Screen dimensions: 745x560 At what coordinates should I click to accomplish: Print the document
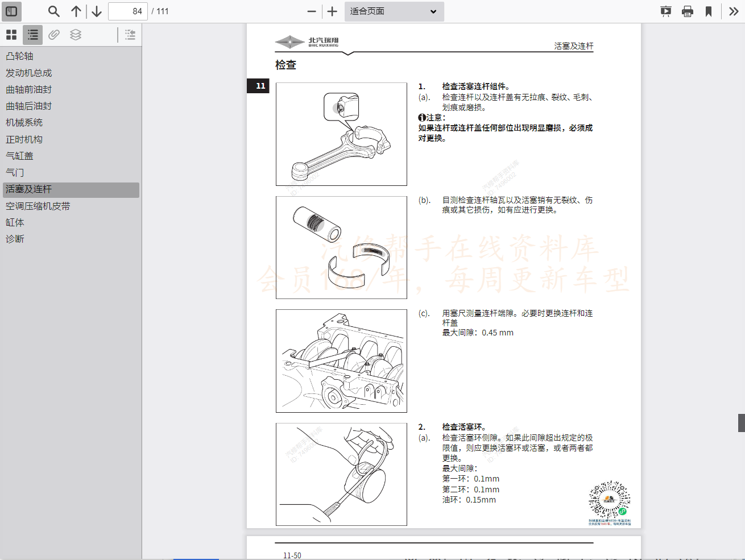click(x=688, y=11)
